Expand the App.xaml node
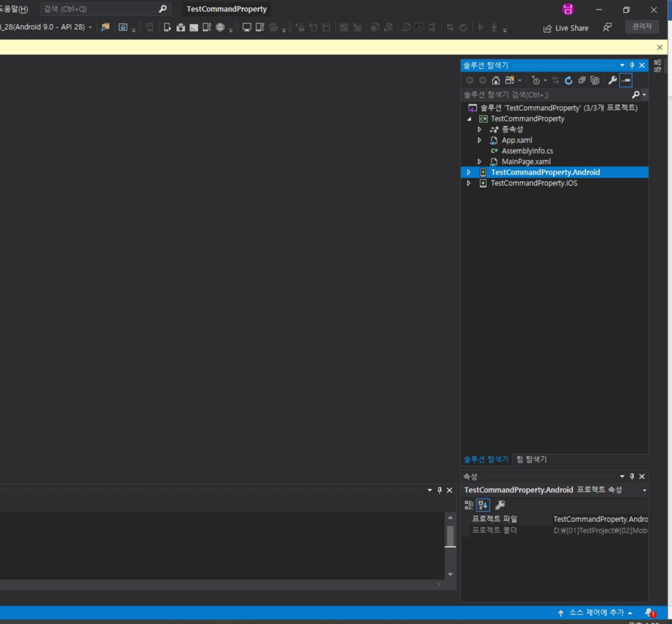The image size is (672, 624). 480,140
